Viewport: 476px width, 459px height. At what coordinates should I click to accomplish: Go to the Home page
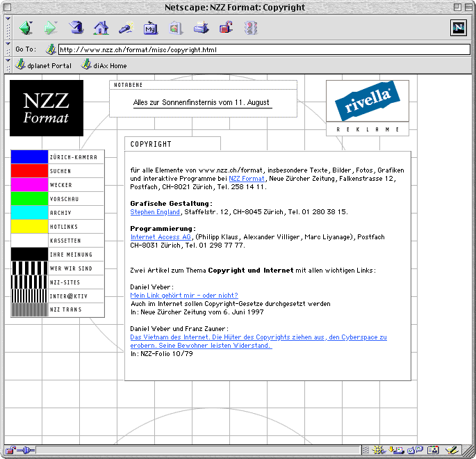coord(101,28)
